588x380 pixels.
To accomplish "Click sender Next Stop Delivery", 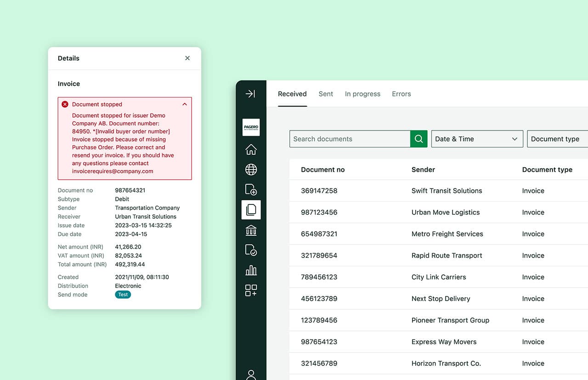I will click(x=441, y=299).
